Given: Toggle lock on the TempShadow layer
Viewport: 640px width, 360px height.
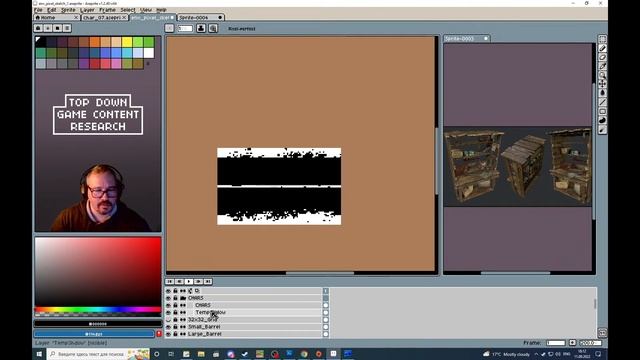Looking at the screenshot, I should coord(176,313).
